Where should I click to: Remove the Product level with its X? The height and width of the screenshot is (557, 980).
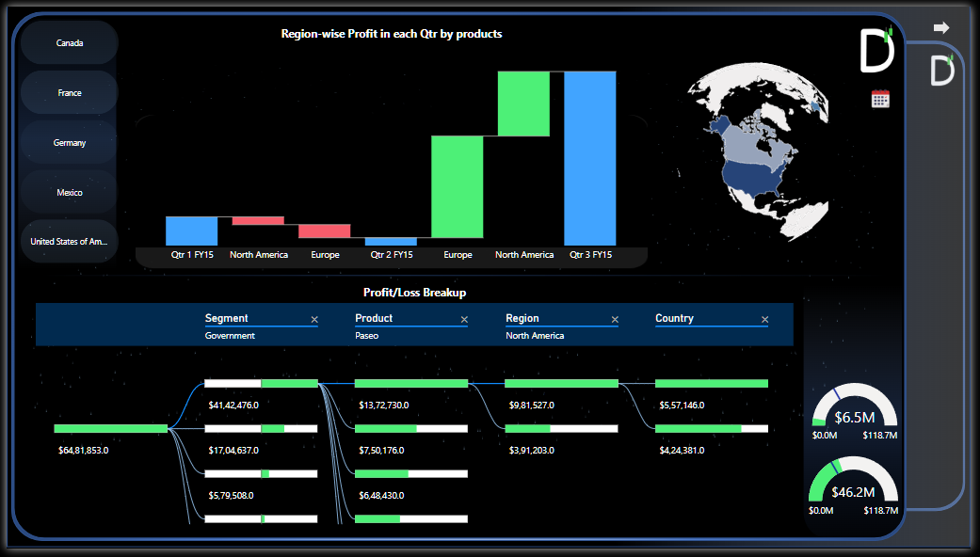point(464,320)
